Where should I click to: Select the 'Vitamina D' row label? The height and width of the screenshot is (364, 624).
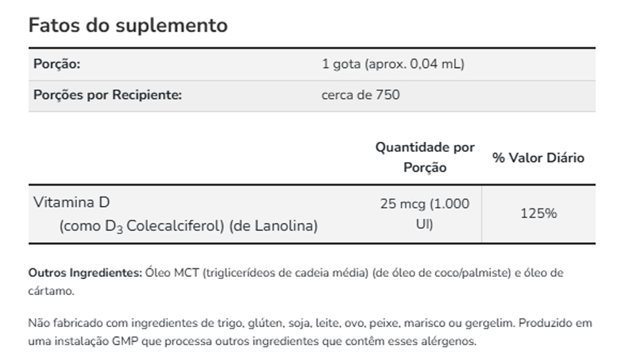click(72, 202)
